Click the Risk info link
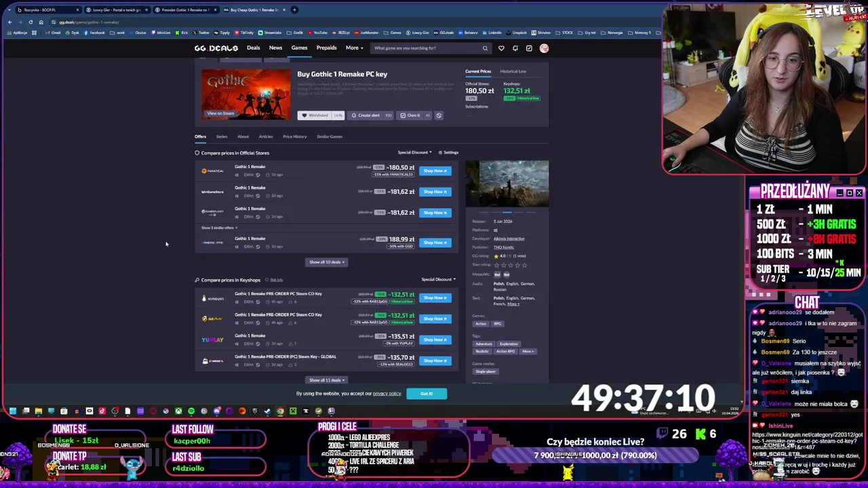Screen dimensions: 868x488 [276, 280]
